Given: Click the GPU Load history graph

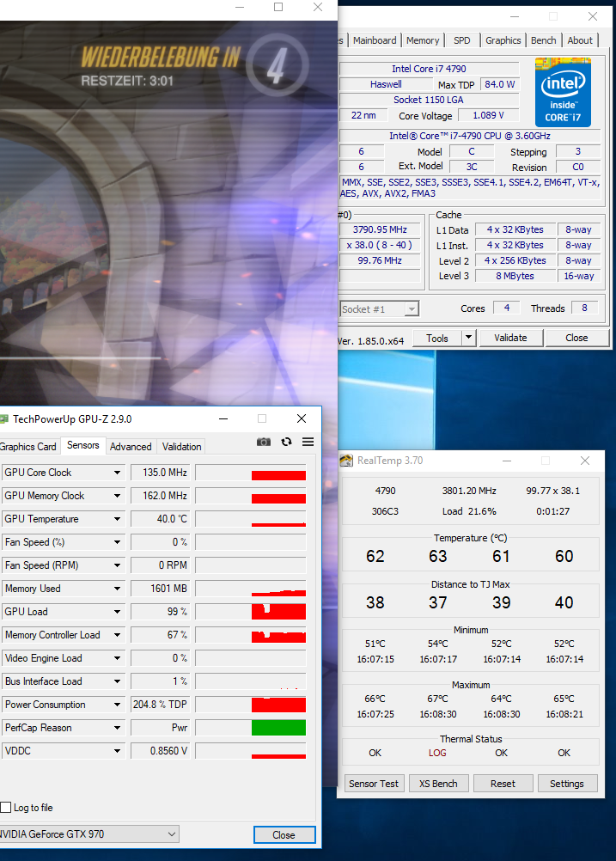Looking at the screenshot, I should pyautogui.click(x=251, y=612).
